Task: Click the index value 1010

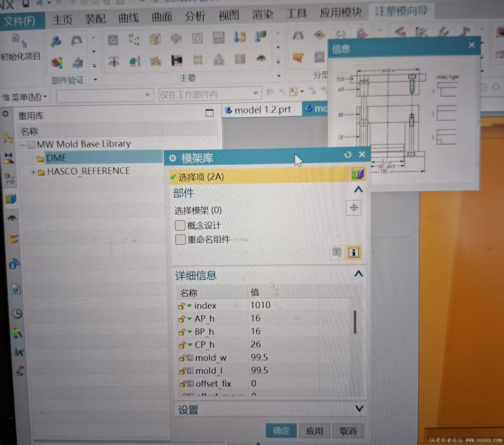Action: (260, 305)
